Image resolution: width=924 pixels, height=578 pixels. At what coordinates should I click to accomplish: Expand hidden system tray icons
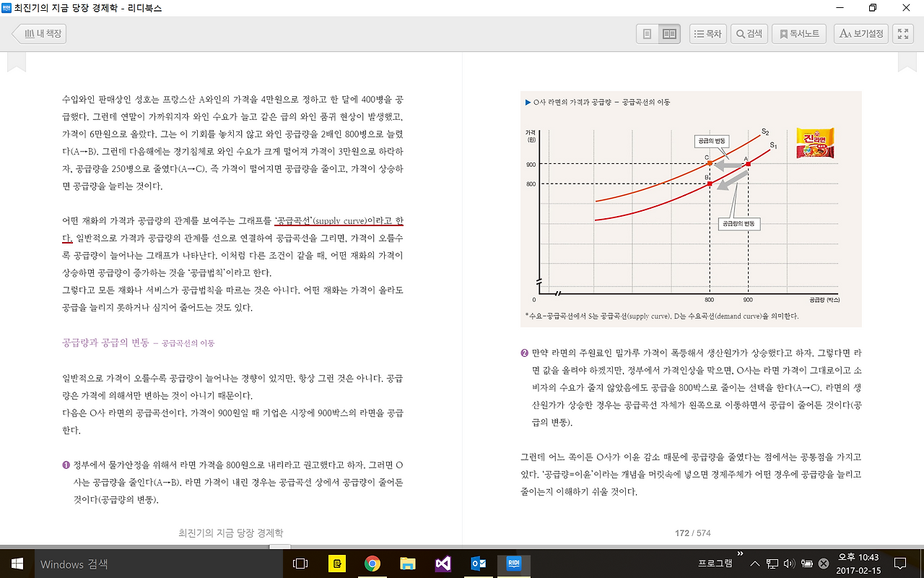coord(754,563)
